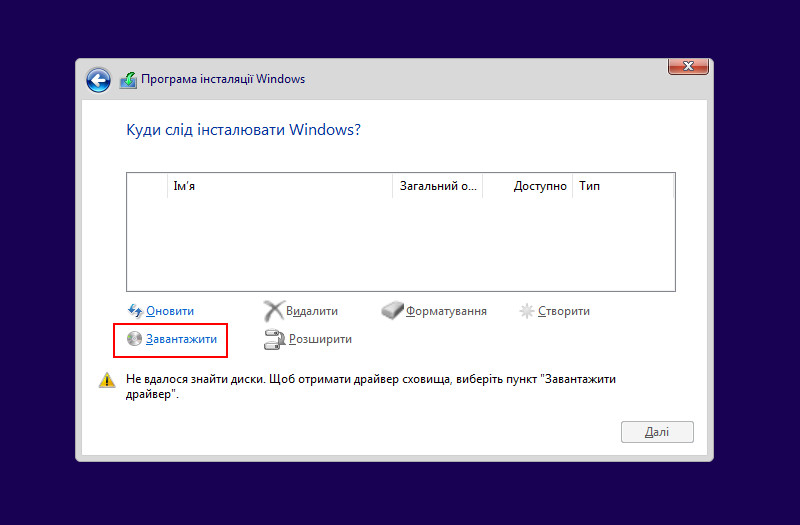The height and width of the screenshot is (525, 800).
Task: Close the Windows setup dialog
Action: click(687, 67)
